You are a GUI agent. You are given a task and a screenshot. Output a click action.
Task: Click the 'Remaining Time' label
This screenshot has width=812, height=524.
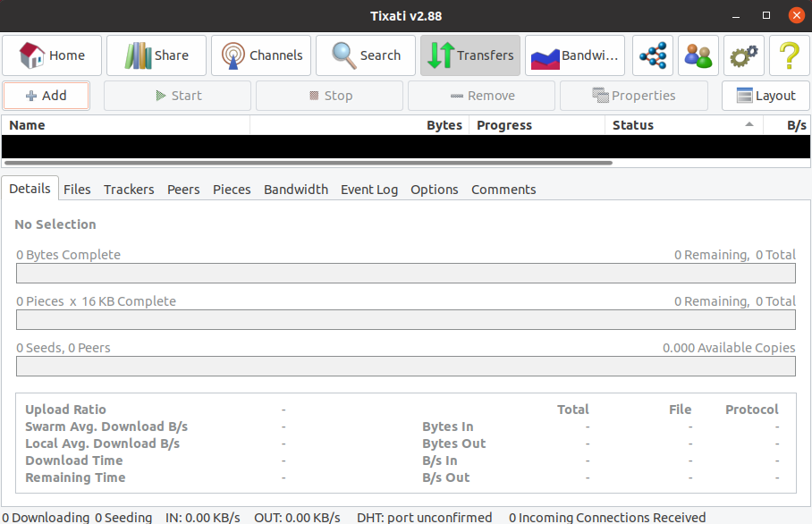click(x=76, y=478)
